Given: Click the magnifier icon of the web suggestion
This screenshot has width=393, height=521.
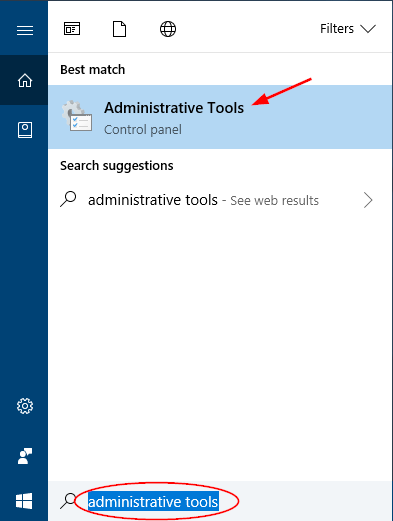Looking at the screenshot, I should [68, 199].
